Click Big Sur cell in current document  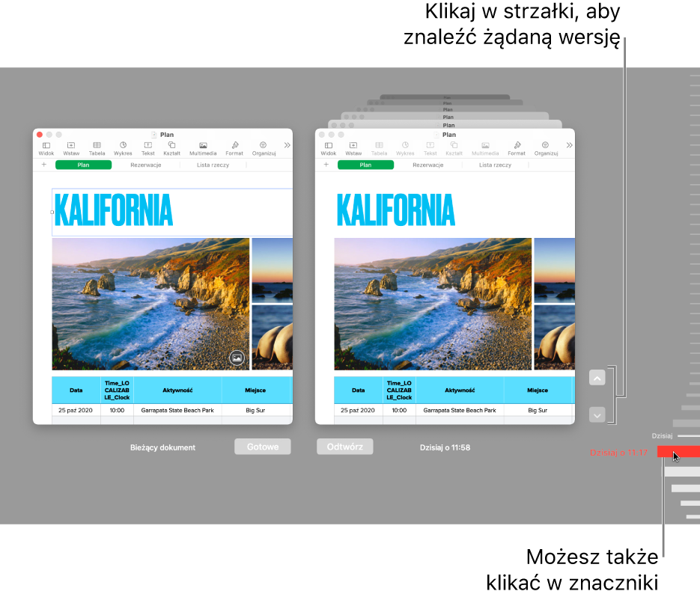pyautogui.click(x=255, y=410)
